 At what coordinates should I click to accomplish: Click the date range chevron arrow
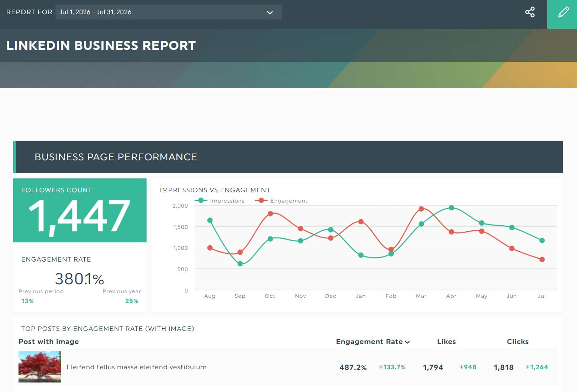point(270,12)
